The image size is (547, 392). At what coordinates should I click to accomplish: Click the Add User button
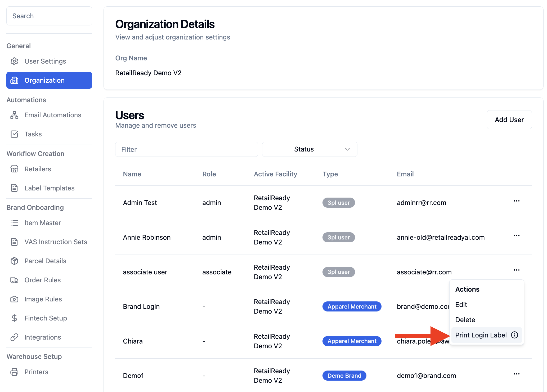[509, 120]
